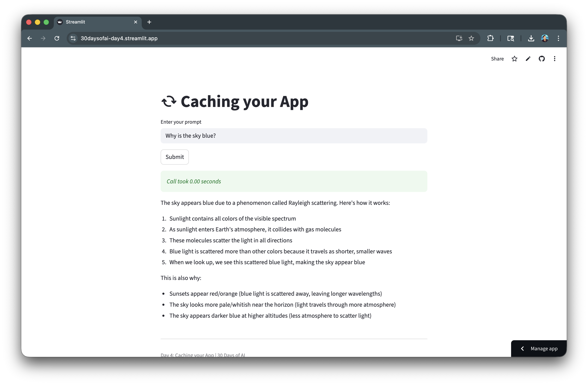The width and height of the screenshot is (588, 385).
Task: View site information icon in address bar
Action: [x=73, y=38]
